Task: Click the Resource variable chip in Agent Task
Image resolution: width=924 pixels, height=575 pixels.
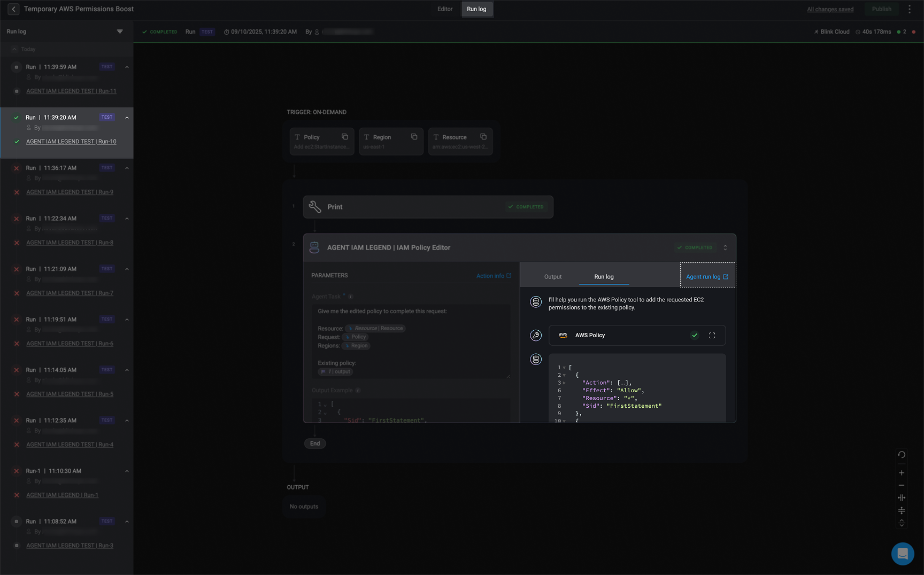Action: [375, 329]
